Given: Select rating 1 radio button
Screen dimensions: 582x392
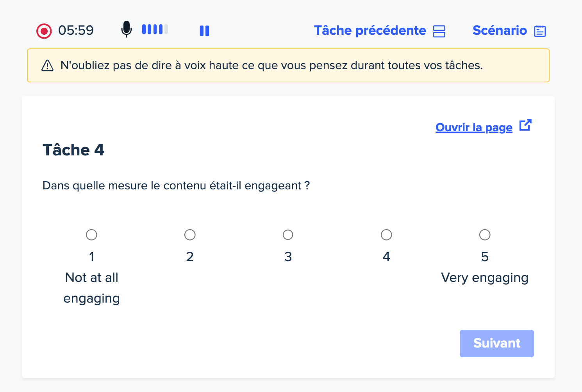Looking at the screenshot, I should pyautogui.click(x=91, y=235).
